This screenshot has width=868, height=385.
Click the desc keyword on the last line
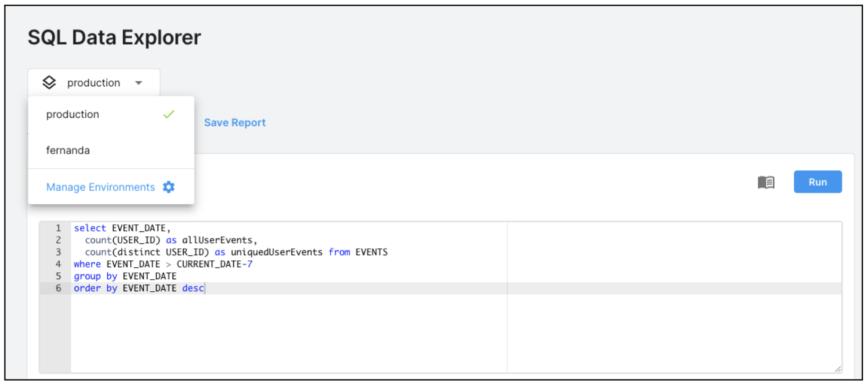point(193,288)
